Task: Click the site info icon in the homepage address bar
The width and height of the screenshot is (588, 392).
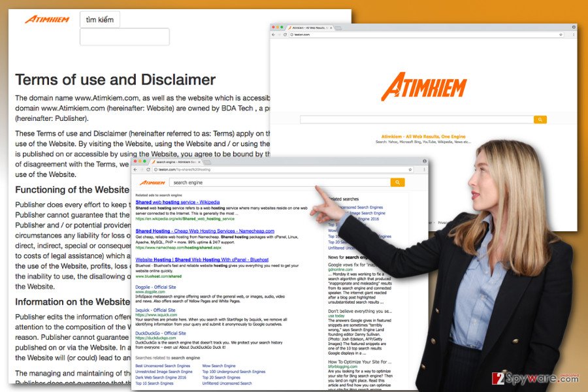Action: (x=291, y=35)
